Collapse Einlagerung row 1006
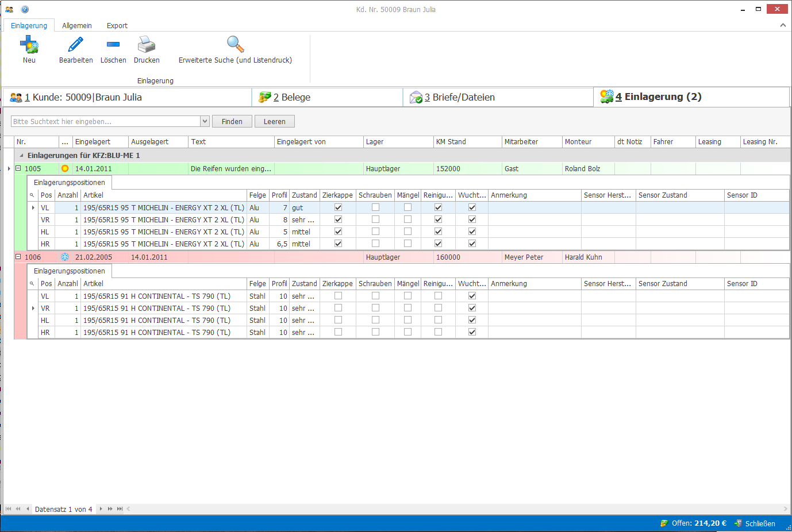 click(x=18, y=257)
